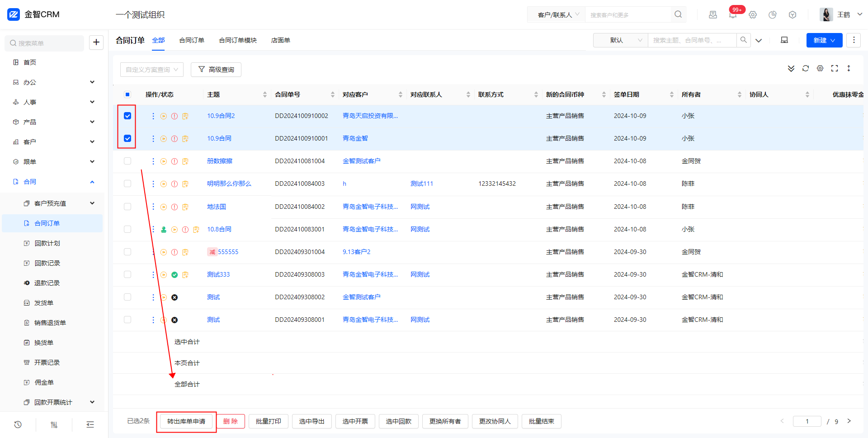
Task: Click the 转出库单申请 button
Action: coord(186,421)
